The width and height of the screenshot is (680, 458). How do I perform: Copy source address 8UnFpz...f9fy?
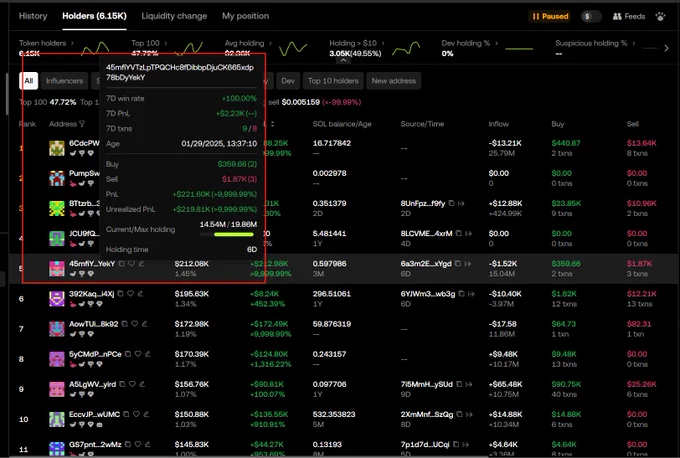[x=451, y=203]
